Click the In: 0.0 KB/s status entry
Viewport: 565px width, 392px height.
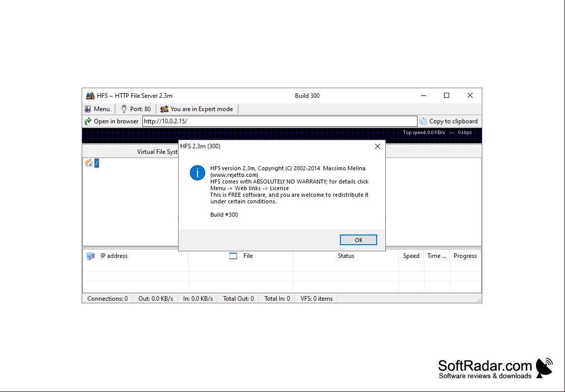pyautogui.click(x=198, y=299)
